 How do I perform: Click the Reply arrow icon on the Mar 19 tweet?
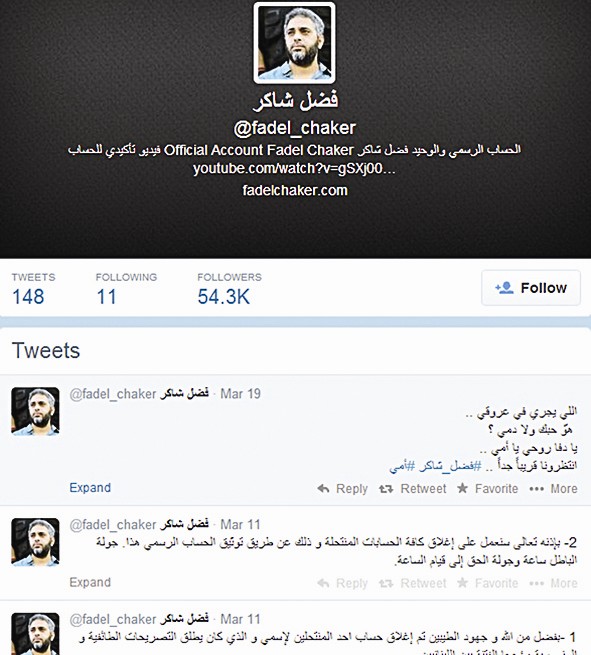[x=323, y=488]
